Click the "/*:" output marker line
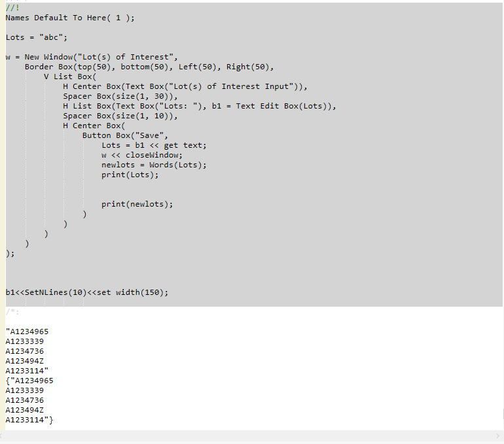 pos(12,312)
